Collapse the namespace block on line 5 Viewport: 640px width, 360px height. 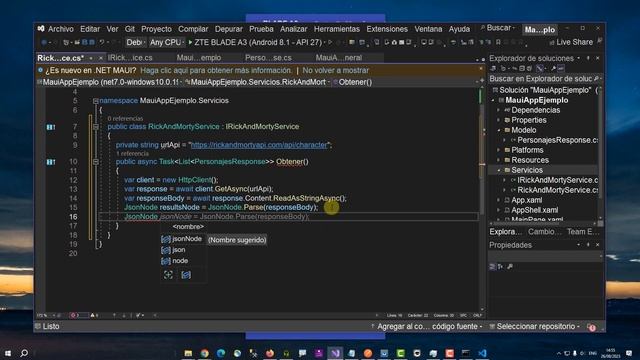(x=95, y=101)
